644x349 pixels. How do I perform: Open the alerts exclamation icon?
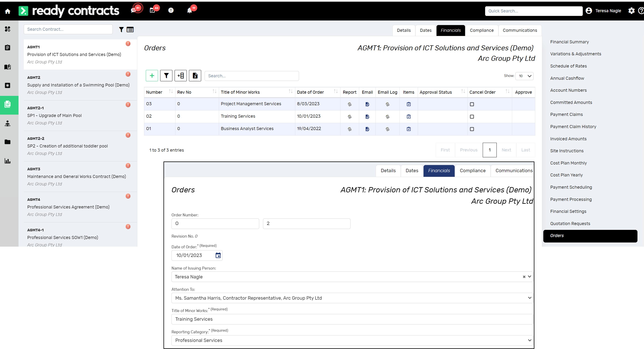click(x=171, y=10)
